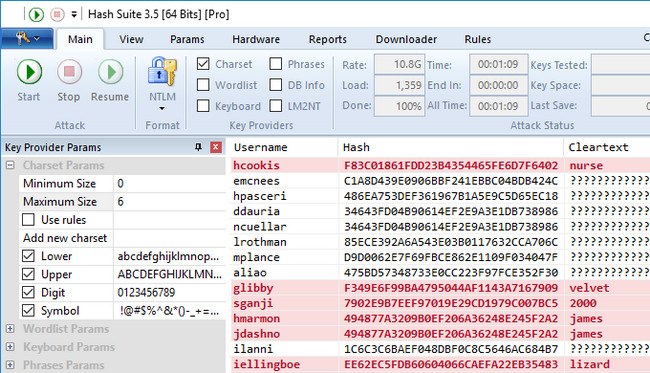
Task: Click the cleartext value velvet
Action: [589, 288]
